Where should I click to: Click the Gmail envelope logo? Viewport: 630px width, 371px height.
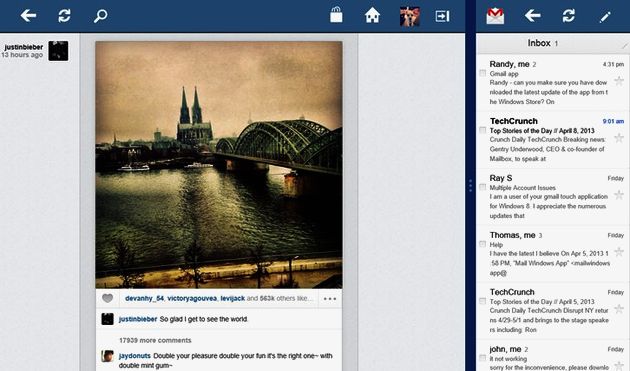(495, 16)
